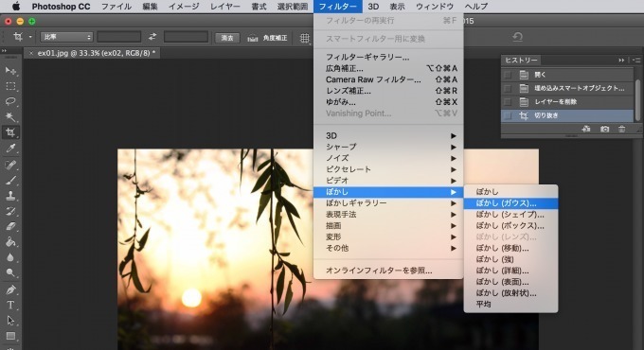Create new snapshot camera icon

click(604, 129)
